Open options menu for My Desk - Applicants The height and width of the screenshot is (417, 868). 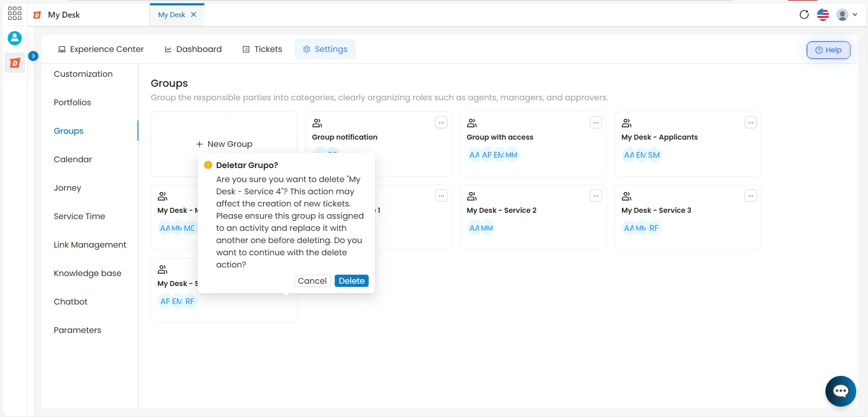coord(751,122)
